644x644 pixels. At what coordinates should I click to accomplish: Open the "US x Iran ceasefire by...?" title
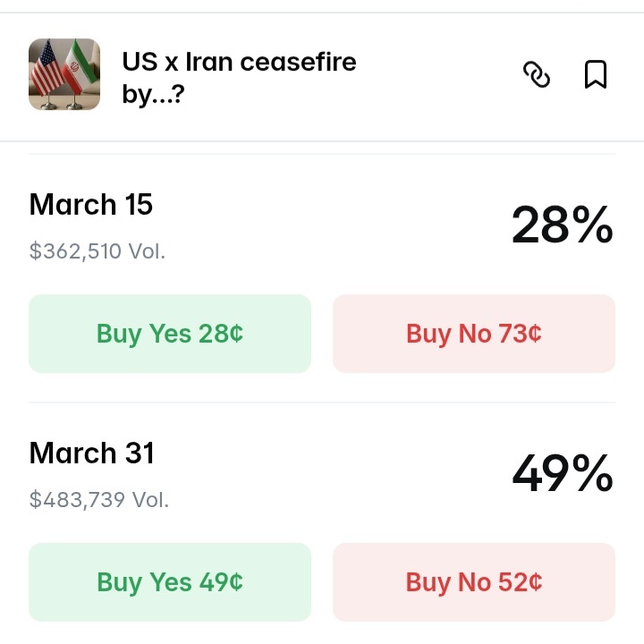point(239,63)
